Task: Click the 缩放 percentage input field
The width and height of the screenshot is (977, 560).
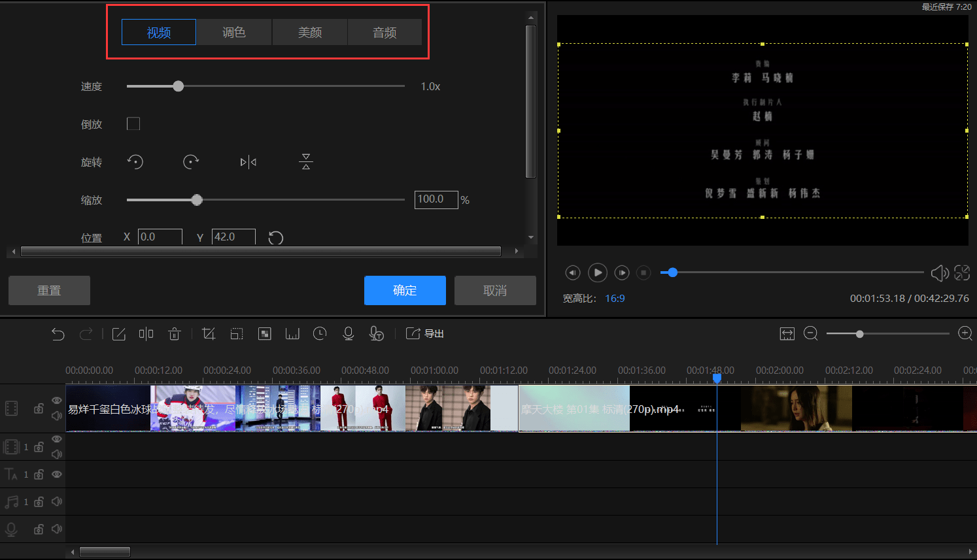Action: pyautogui.click(x=436, y=200)
